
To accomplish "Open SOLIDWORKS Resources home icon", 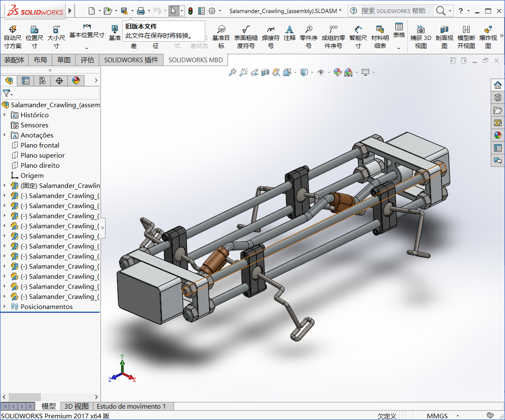I will (498, 85).
